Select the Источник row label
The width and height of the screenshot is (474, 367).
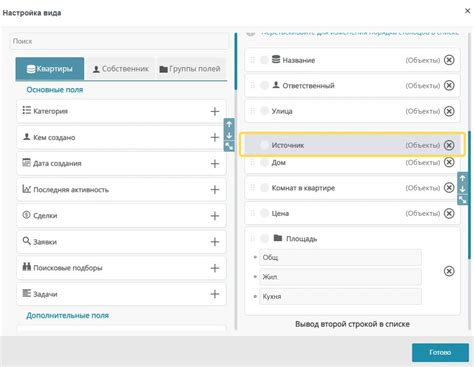coord(288,145)
